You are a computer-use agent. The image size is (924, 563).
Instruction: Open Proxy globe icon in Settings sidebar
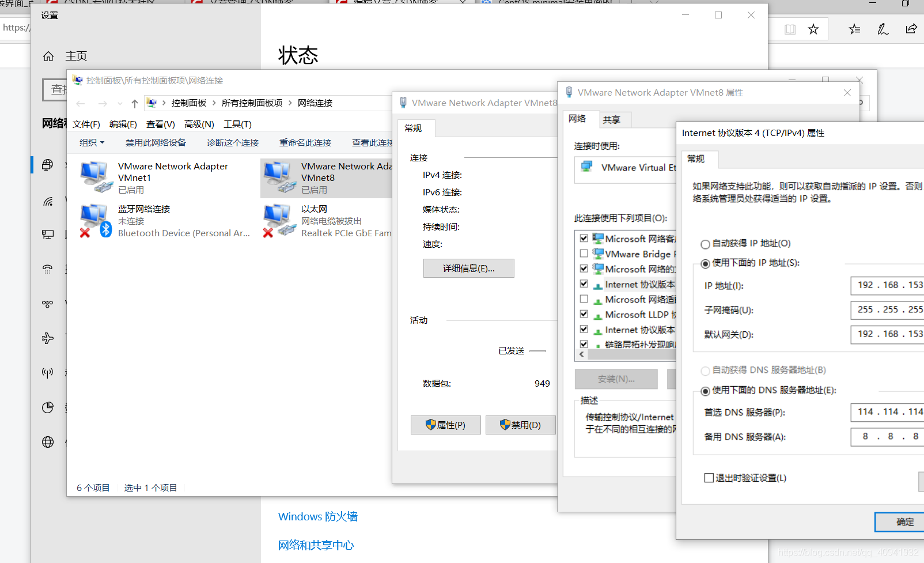click(48, 442)
